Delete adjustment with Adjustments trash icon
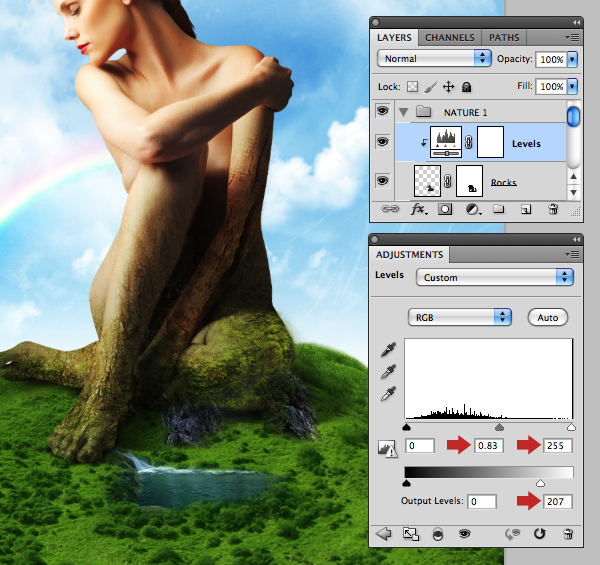The width and height of the screenshot is (600, 565). pyautogui.click(x=568, y=534)
